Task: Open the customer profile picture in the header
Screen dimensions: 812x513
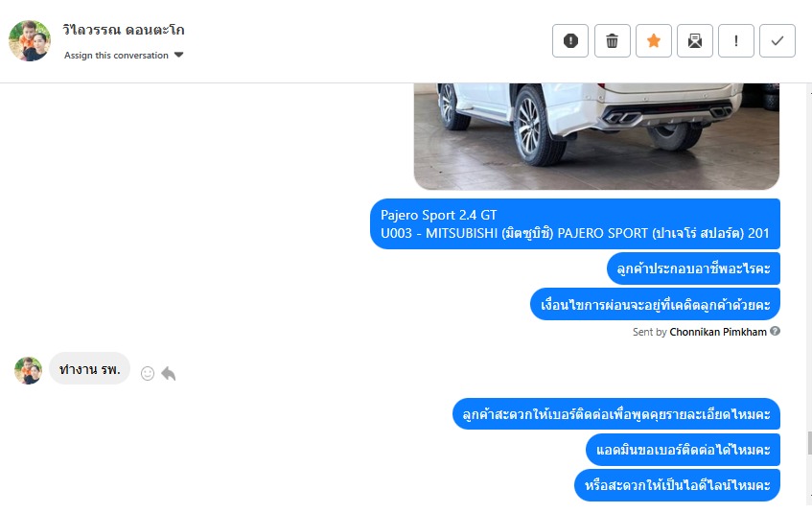Action: (30, 41)
